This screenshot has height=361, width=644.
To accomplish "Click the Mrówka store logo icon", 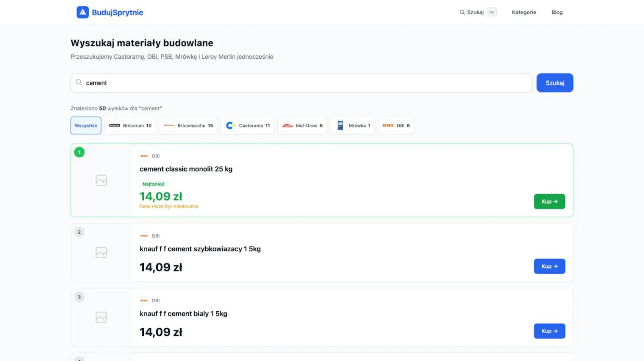I will (341, 125).
